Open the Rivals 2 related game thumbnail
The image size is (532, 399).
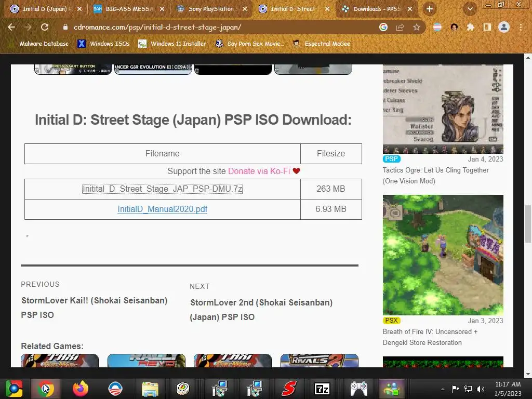click(320, 361)
